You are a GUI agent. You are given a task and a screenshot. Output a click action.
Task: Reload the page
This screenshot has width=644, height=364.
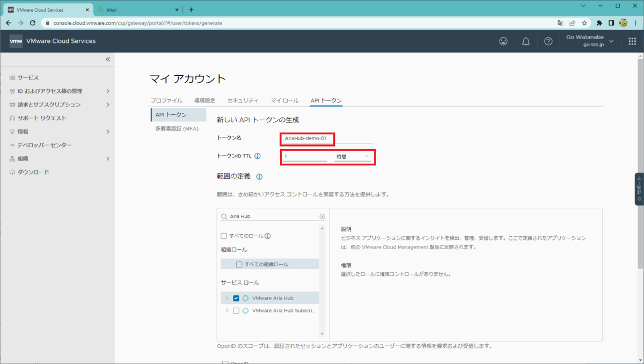(x=33, y=23)
